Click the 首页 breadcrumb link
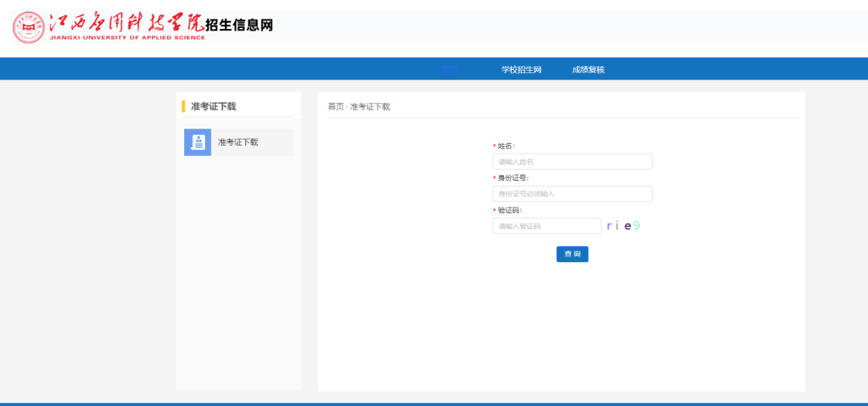Image resolution: width=868 pixels, height=406 pixels. 335,106
